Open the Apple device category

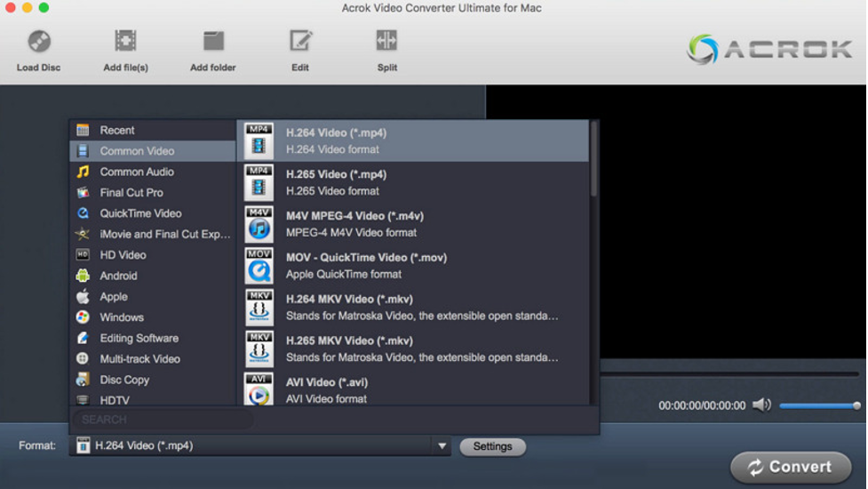(x=114, y=297)
